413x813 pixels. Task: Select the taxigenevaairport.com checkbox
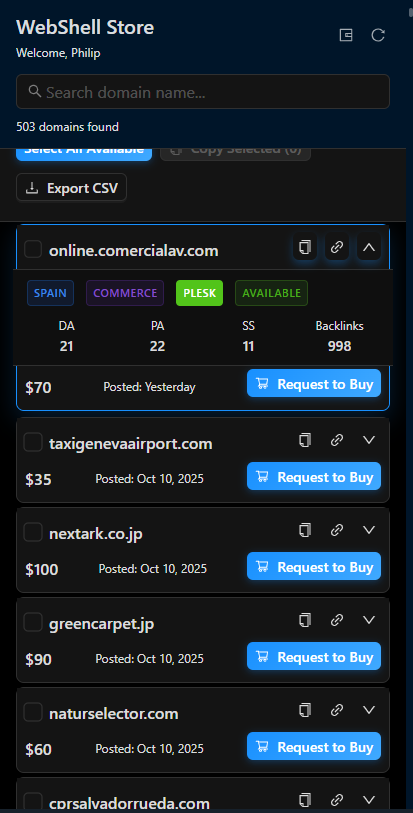[33, 442]
